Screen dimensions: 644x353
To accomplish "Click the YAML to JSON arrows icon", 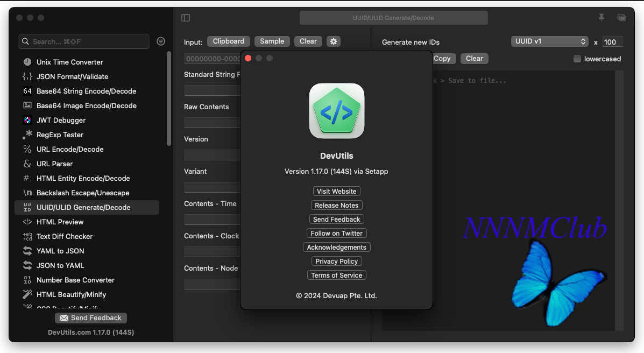I will point(27,251).
